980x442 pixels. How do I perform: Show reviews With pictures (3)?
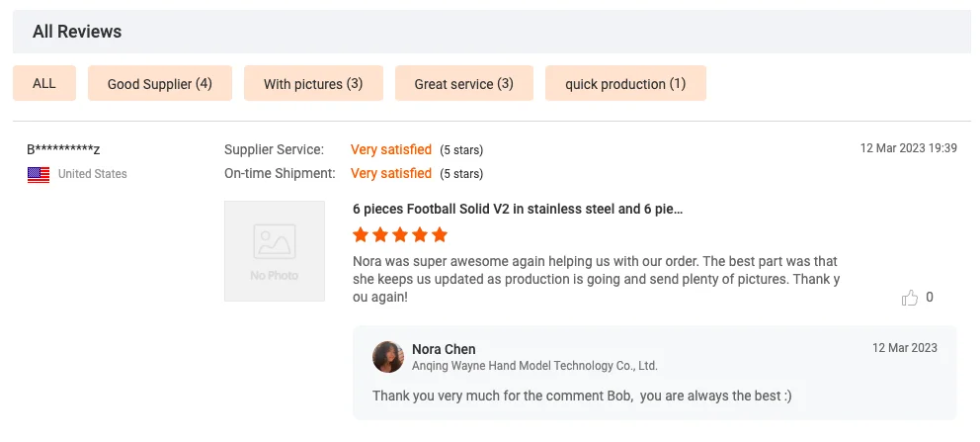[312, 84]
